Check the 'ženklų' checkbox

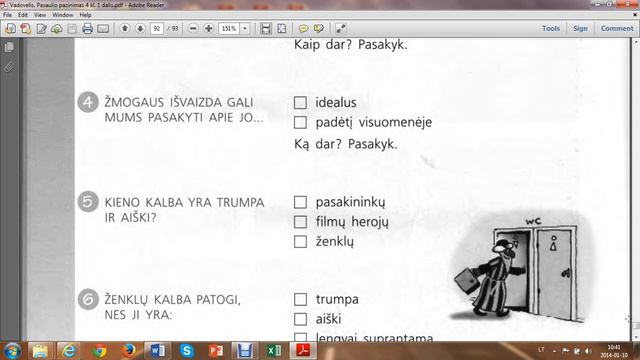[300, 242]
